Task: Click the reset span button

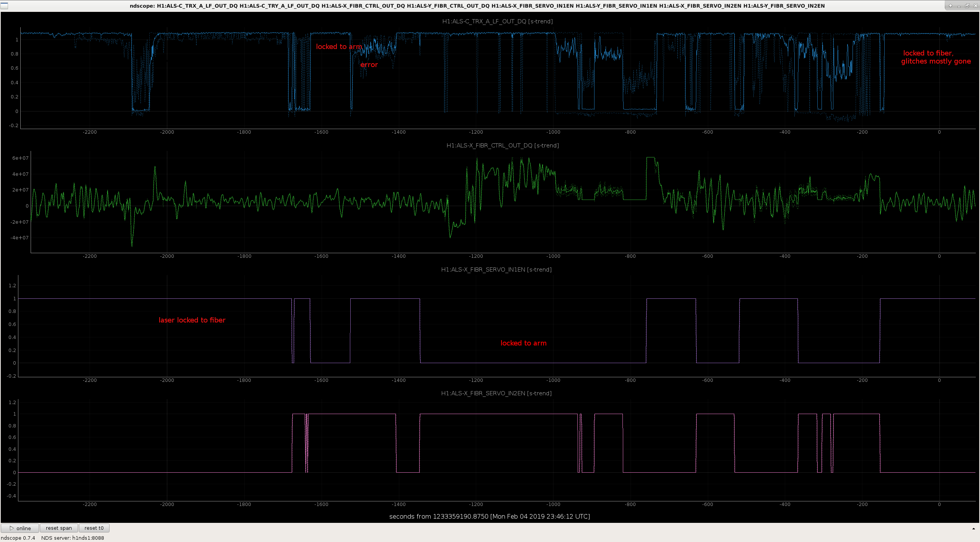Action: [59, 528]
